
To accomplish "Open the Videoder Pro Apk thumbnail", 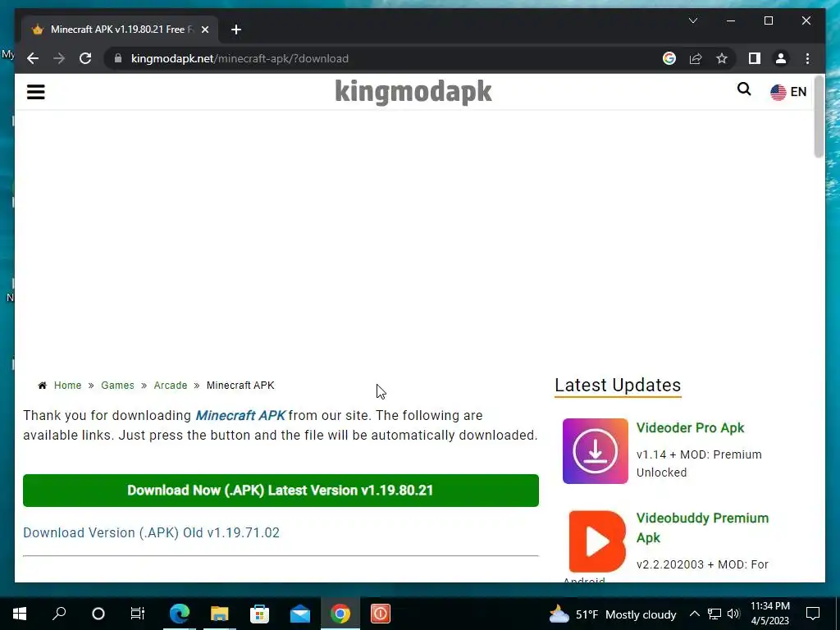I will click(x=596, y=451).
